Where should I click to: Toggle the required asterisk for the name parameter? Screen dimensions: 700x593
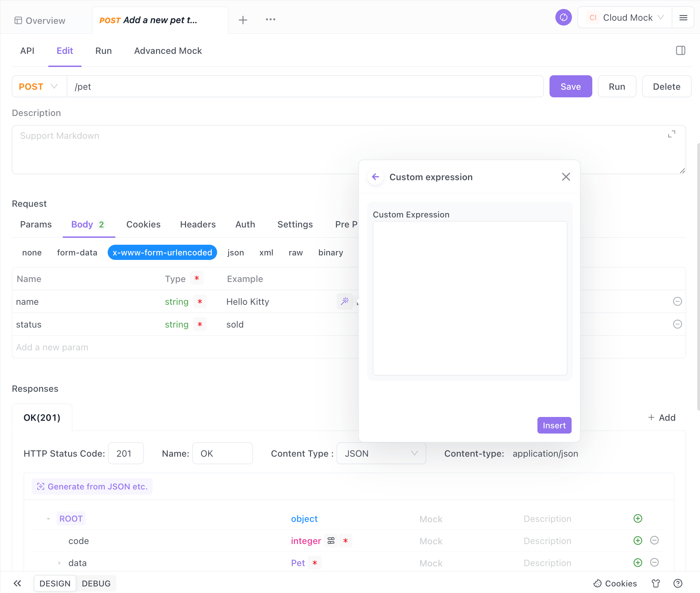coord(200,302)
